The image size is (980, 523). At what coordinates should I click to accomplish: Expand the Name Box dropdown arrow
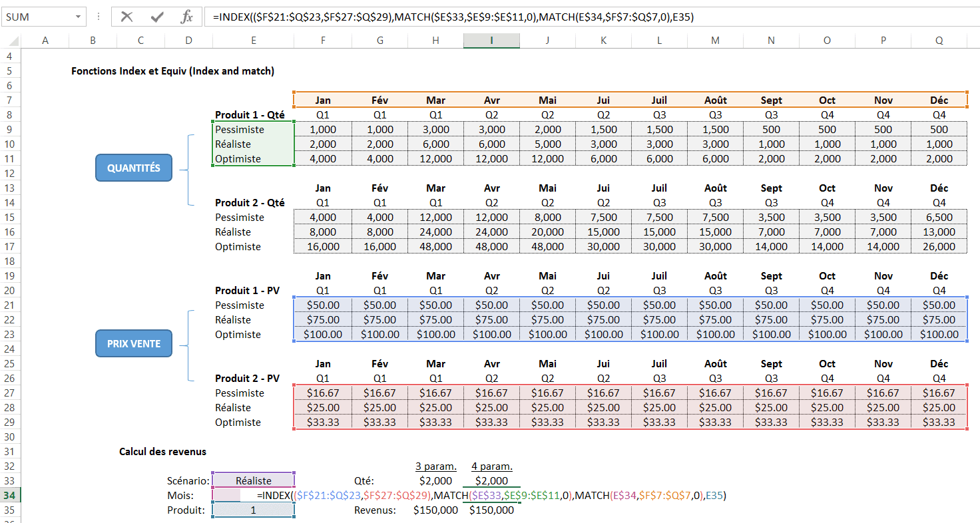click(x=79, y=17)
